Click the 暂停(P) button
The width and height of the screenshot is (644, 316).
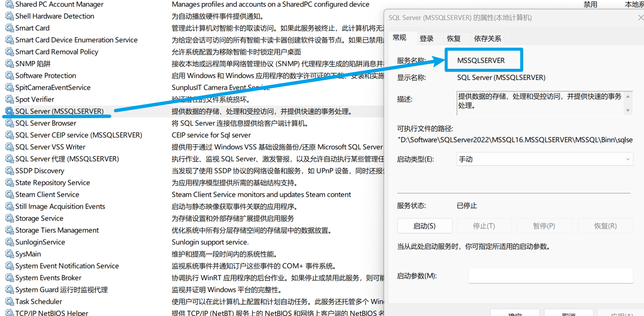pos(544,226)
